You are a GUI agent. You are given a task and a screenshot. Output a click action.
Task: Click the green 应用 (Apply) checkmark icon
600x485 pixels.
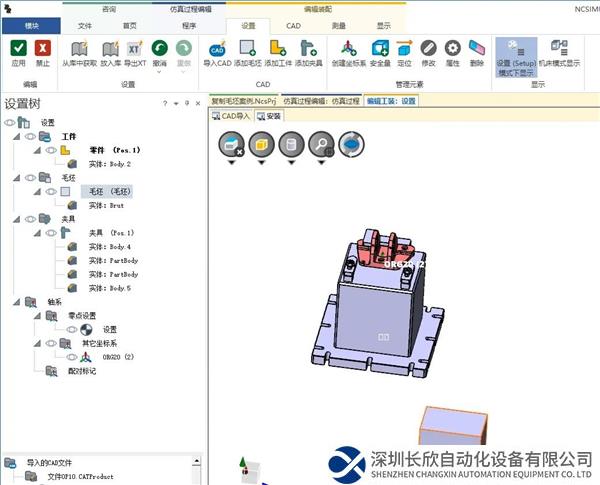point(18,48)
